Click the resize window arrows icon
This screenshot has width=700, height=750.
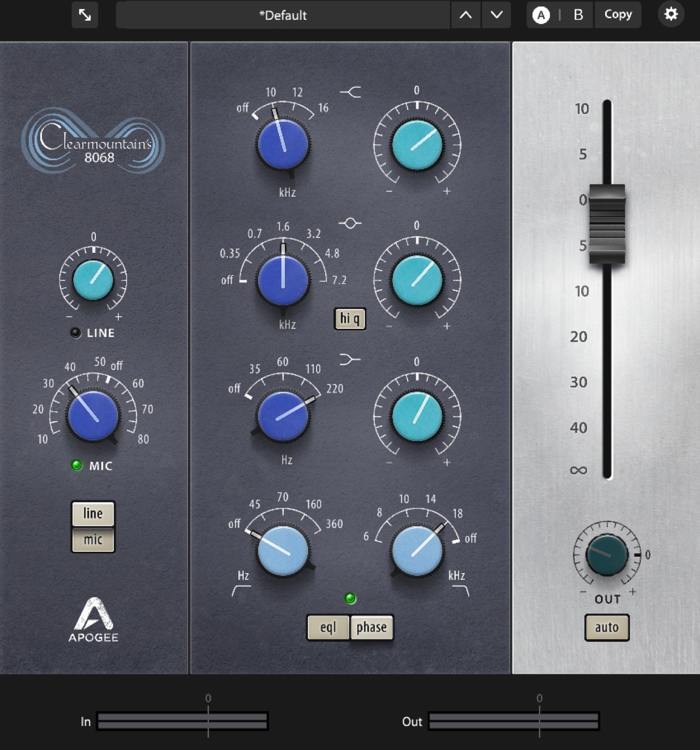pyautogui.click(x=85, y=15)
